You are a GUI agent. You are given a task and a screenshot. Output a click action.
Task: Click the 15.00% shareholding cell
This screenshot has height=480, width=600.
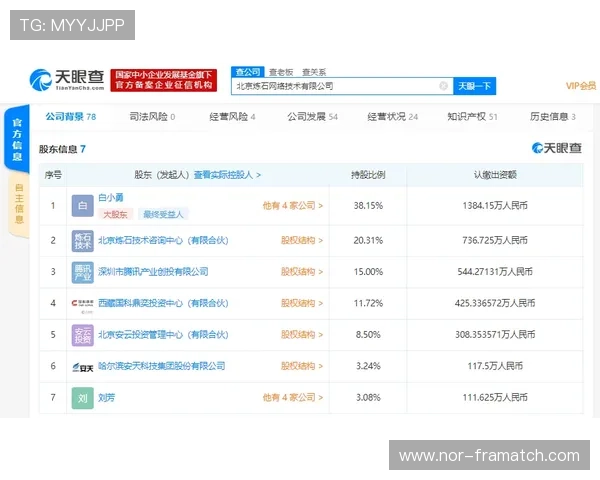[x=368, y=272]
